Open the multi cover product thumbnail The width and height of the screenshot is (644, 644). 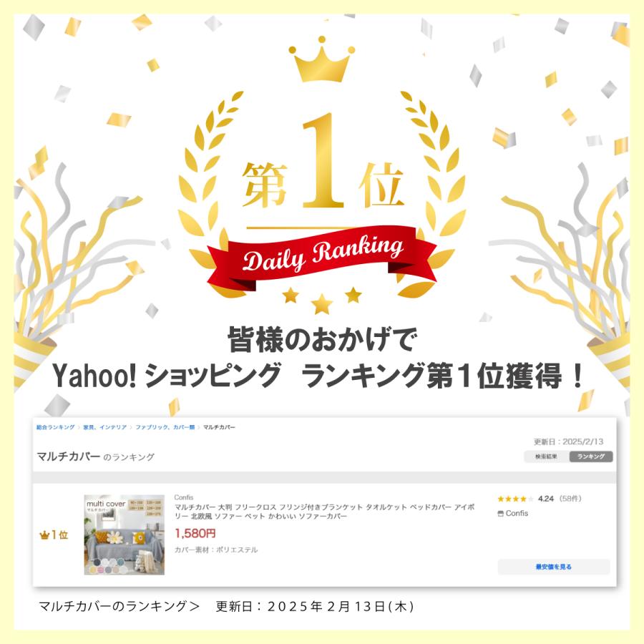[x=125, y=535]
